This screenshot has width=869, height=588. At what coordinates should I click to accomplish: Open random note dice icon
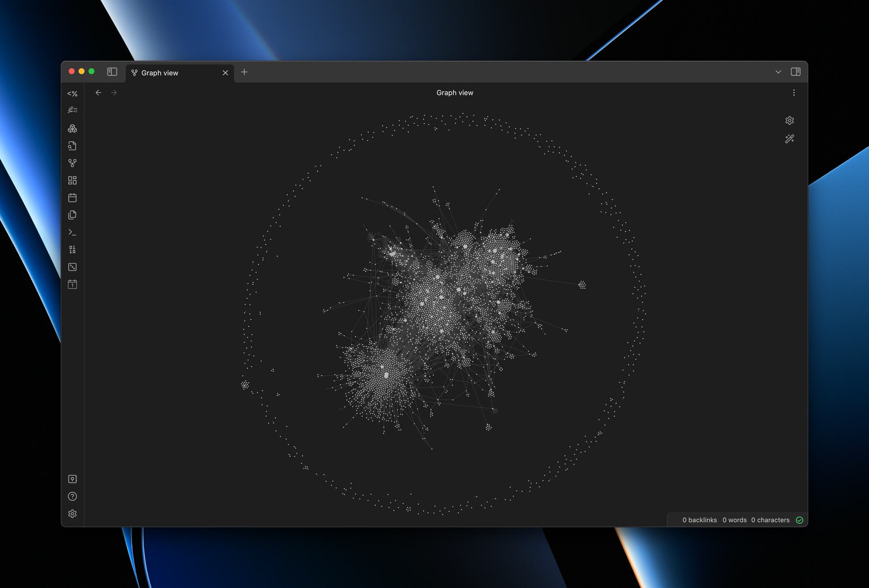tap(72, 267)
